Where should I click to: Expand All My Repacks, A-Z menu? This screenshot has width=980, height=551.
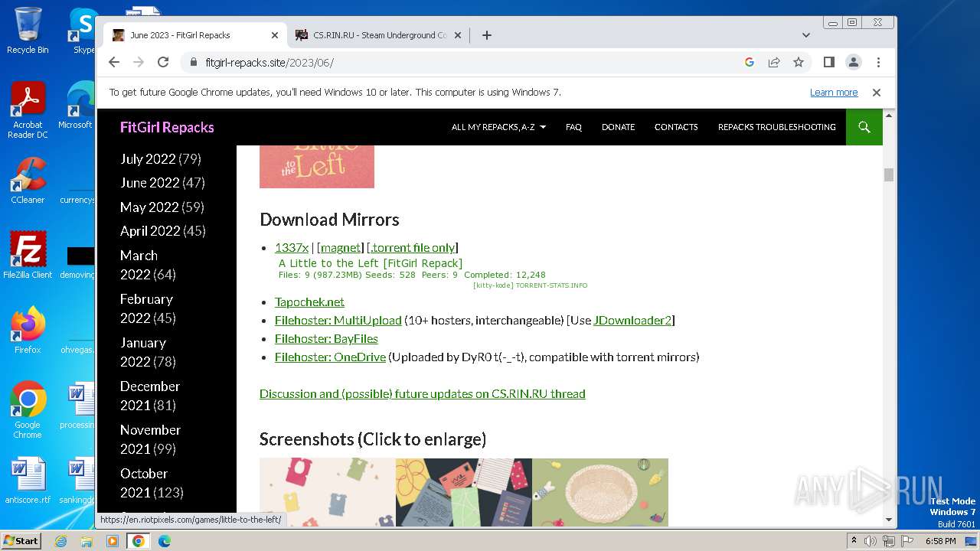coord(498,127)
